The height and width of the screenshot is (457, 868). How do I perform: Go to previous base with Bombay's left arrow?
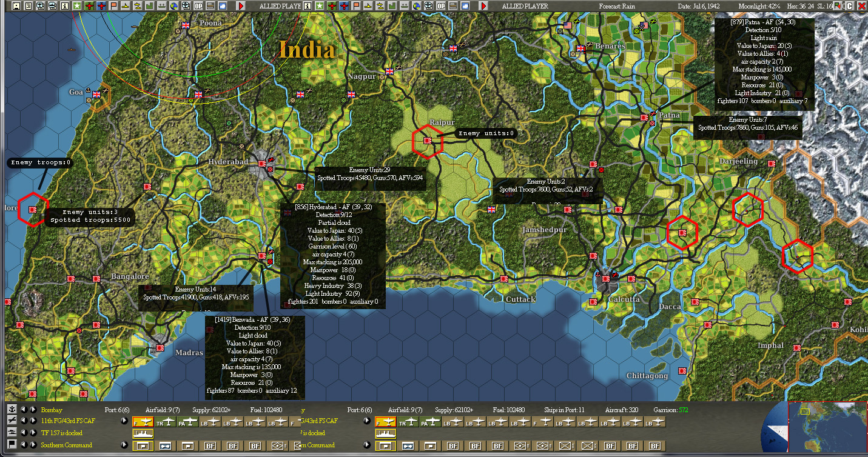(24, 410)
